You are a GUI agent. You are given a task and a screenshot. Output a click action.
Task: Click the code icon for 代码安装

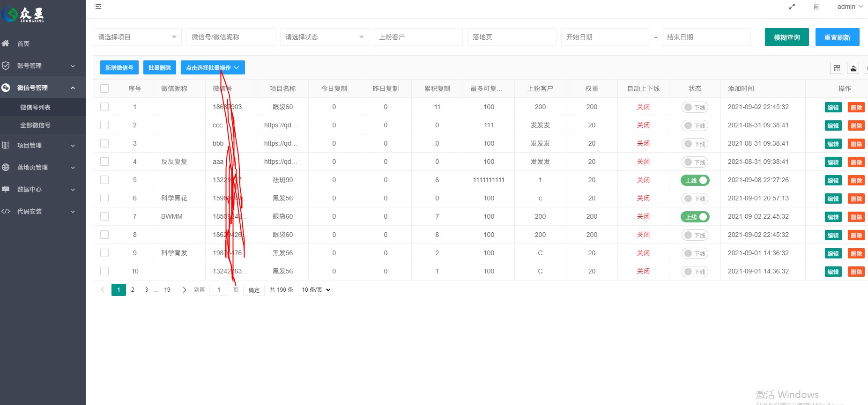6,211
